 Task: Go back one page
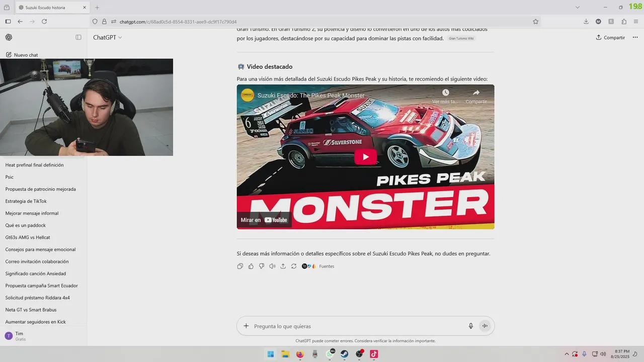coord(20,22)
